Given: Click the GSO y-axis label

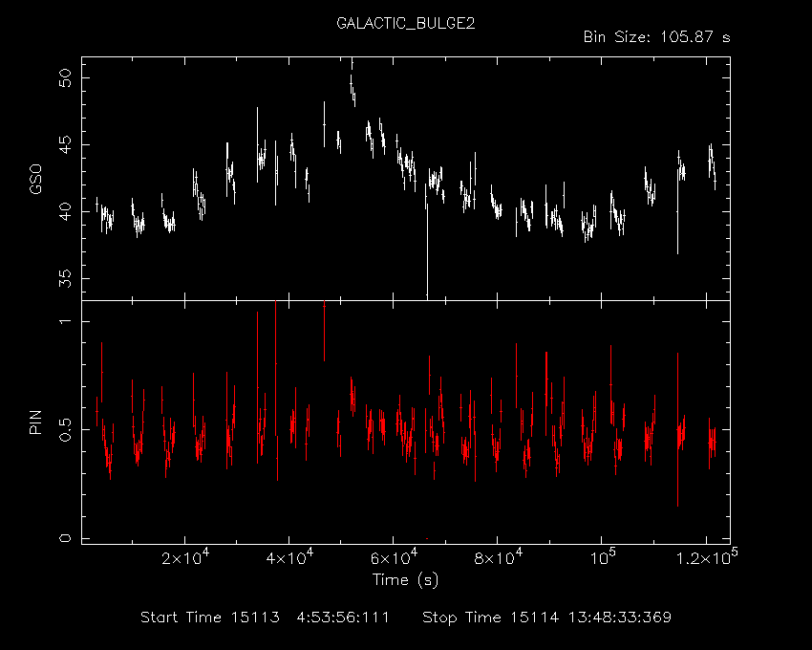Looking at the screenshot, I should point(35,179).
